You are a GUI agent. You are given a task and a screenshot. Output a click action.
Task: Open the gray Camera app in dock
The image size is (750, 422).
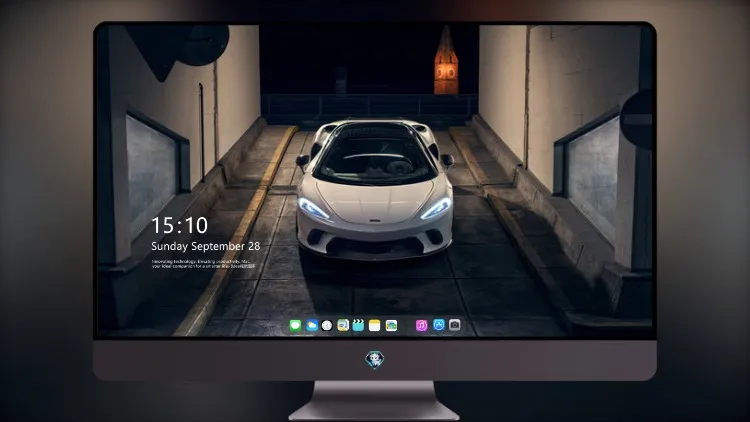[x=454, y=325]
